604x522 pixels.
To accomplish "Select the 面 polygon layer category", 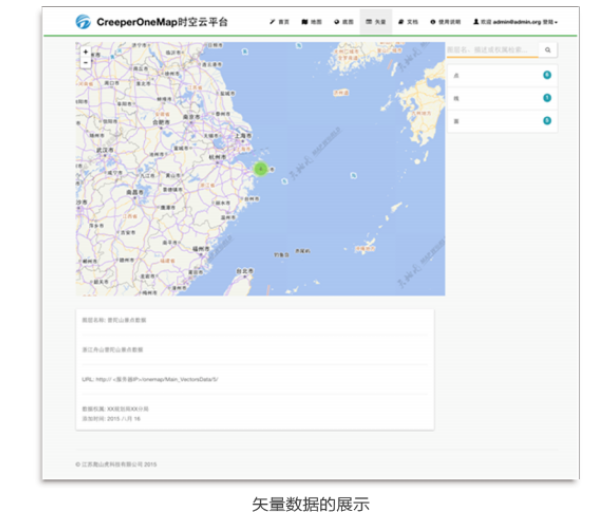I will coord(490,120).
